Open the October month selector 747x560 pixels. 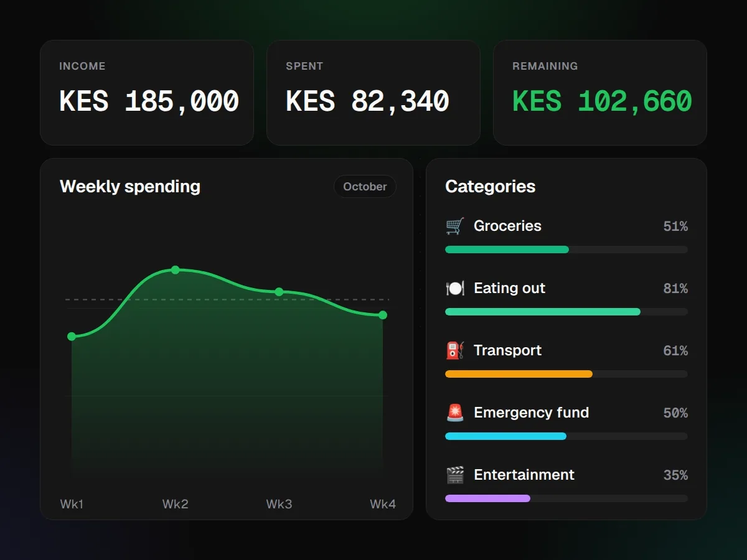[x=365, y=187]
